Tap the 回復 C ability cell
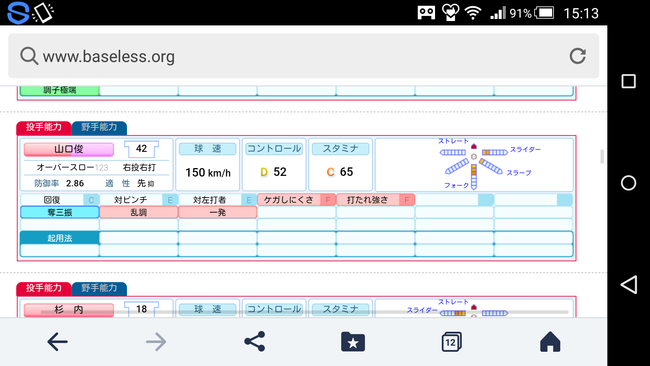The height and width of the screenshot is (366, 650). tap(60, 200)
